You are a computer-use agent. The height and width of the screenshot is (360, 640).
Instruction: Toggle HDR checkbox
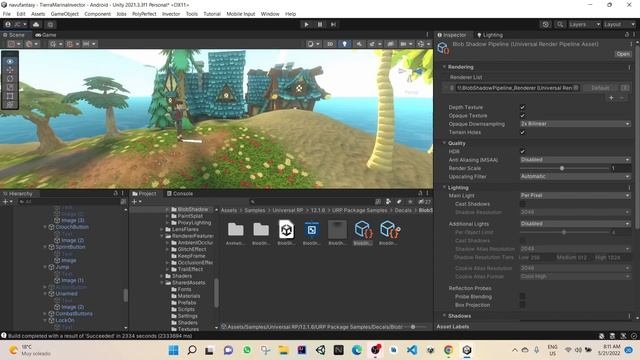coord(522,151)
